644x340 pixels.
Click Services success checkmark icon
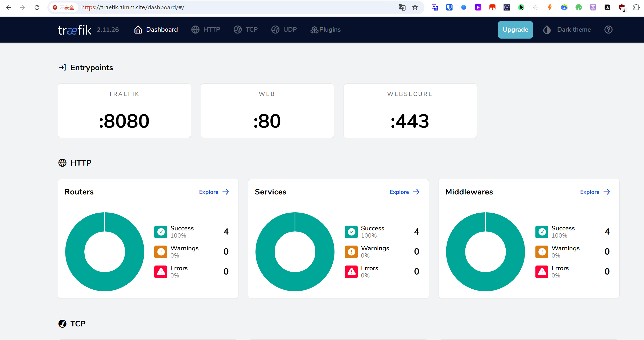pos(351,232)
